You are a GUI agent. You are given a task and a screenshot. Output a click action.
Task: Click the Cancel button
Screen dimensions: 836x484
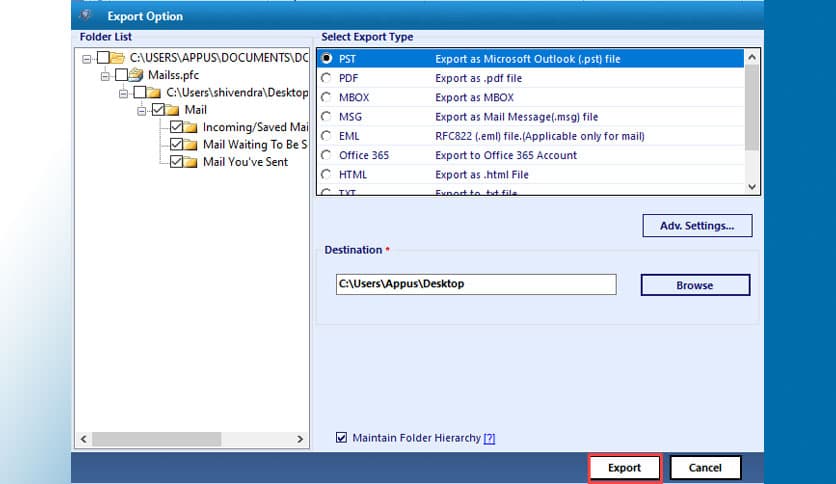click(x=705, y=467)
